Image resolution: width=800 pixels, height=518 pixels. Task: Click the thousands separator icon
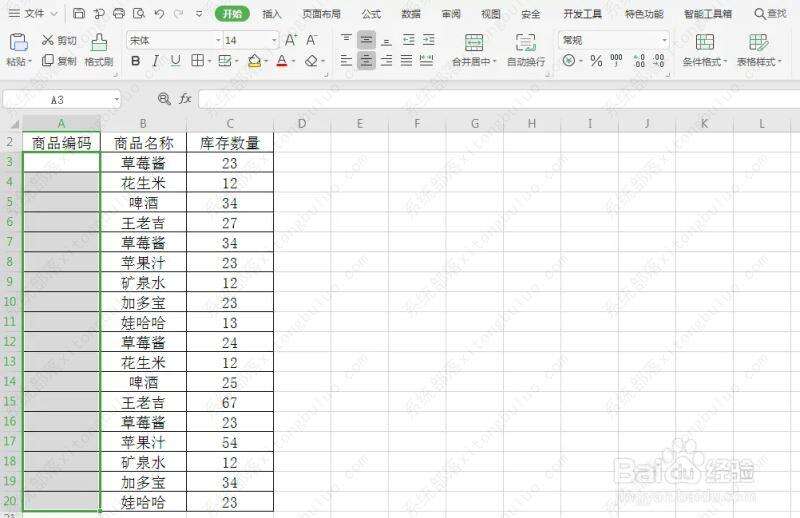[616, 61]
